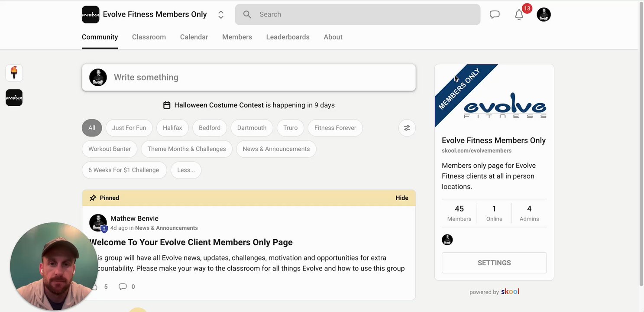This screenshot has height=312, width=644.
Task: Open the notifications bell
Action: point(519,15)
